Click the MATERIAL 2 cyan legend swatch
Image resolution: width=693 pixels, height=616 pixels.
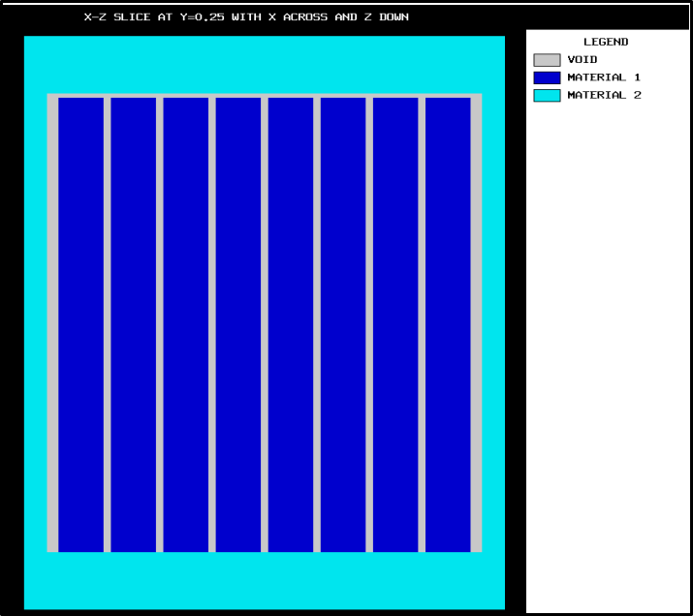click(x=547, y=95)
